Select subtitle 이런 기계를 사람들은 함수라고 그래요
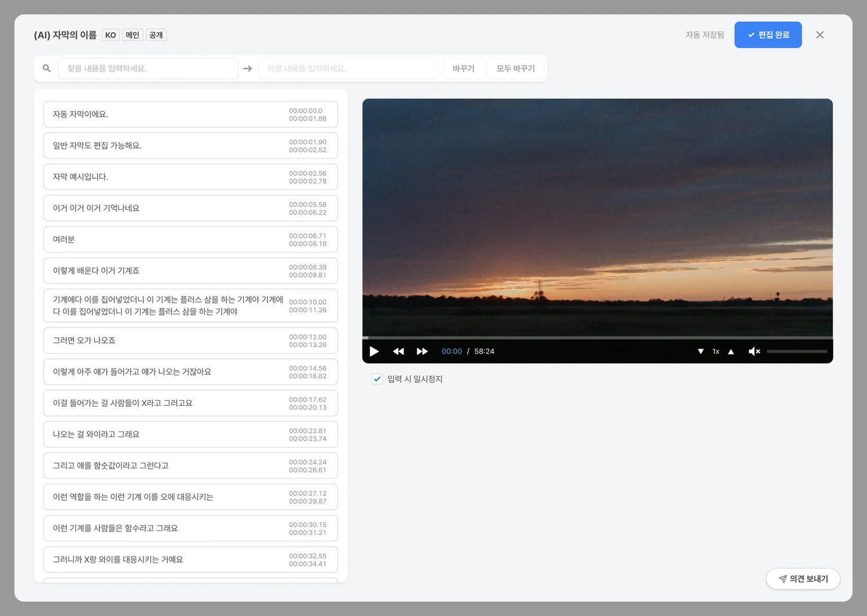The width and height of the screenshot is (867, 616). (x=191, y=529)
